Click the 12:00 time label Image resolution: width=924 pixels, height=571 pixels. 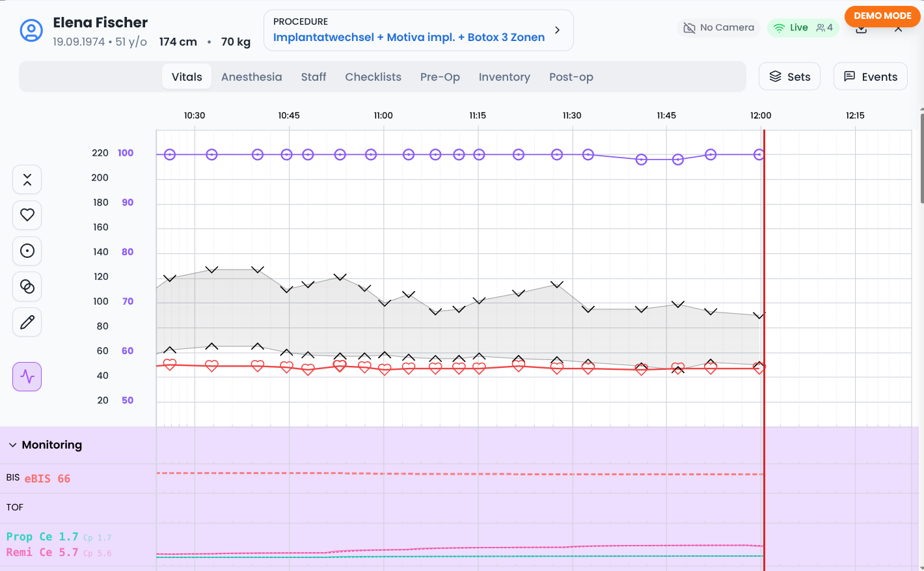pyautogui.click(x=761, y=115)
